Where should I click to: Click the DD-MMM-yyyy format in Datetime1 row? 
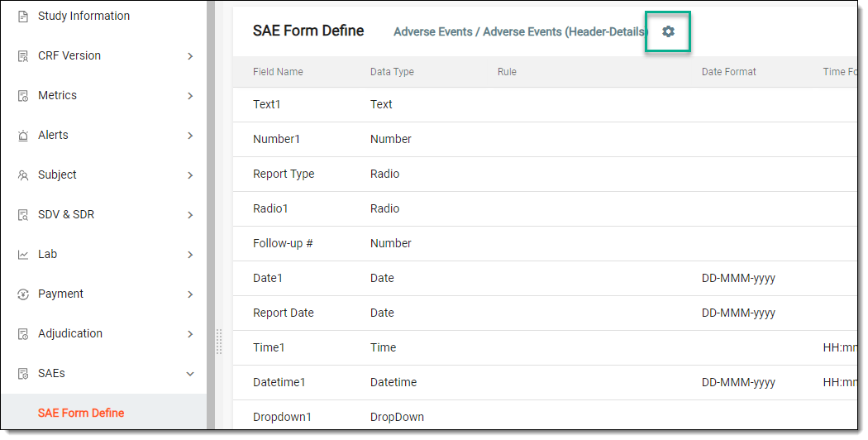(738, 382)
